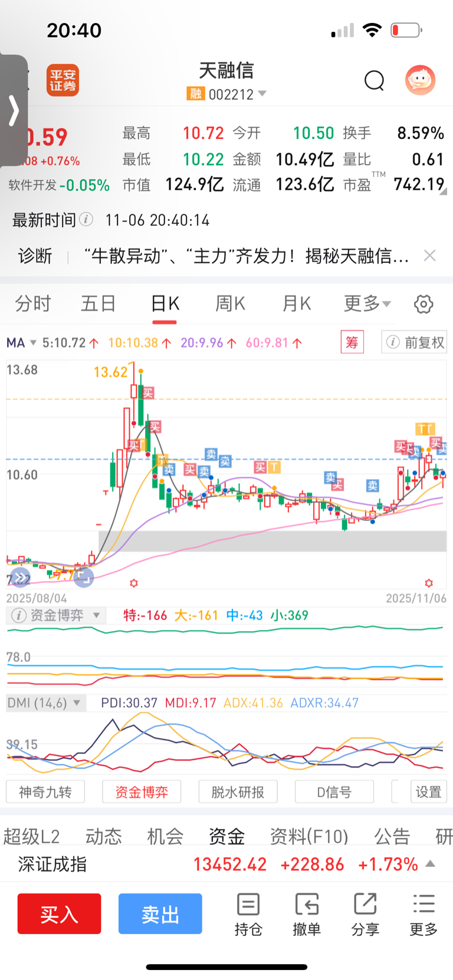Tap info icon next to 最新时间
Viewport: 453px width, 980px height.
click(86, 220)
